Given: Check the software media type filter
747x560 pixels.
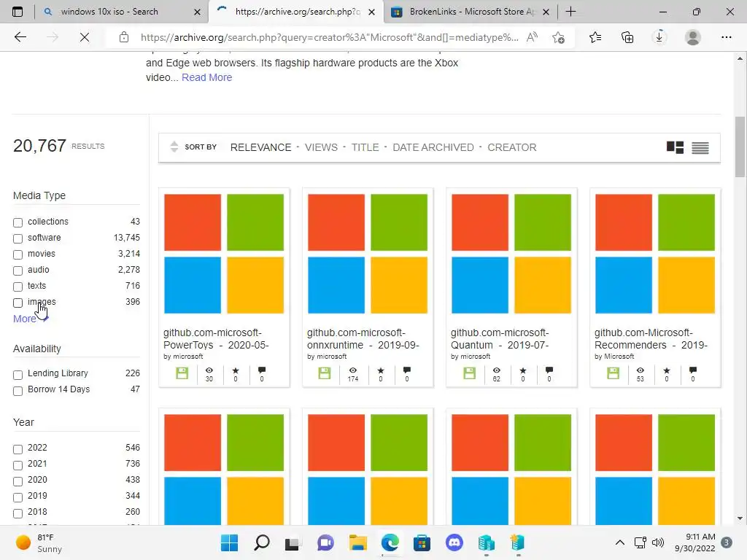Looking at the screenshot, I should coord(18,238).
